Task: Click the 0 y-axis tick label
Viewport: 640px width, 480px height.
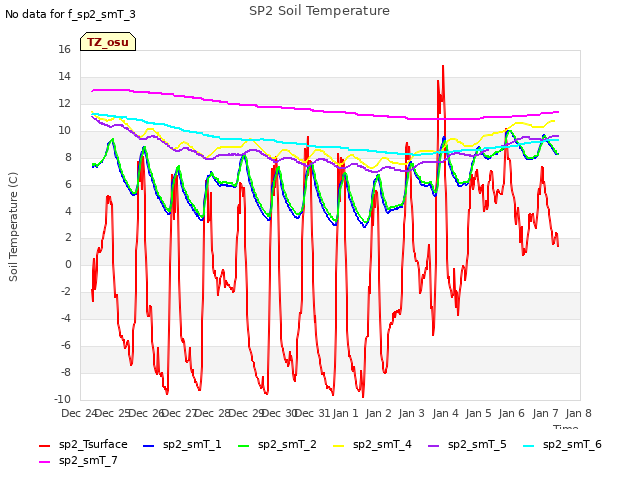Action: (x=68, y=264)
